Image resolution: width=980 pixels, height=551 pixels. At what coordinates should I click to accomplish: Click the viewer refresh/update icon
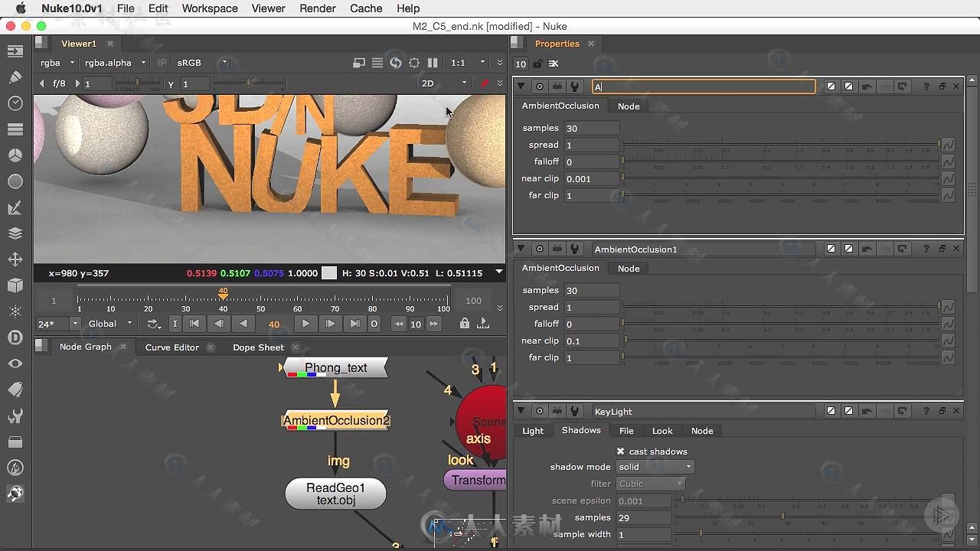[x=396, y=63]
